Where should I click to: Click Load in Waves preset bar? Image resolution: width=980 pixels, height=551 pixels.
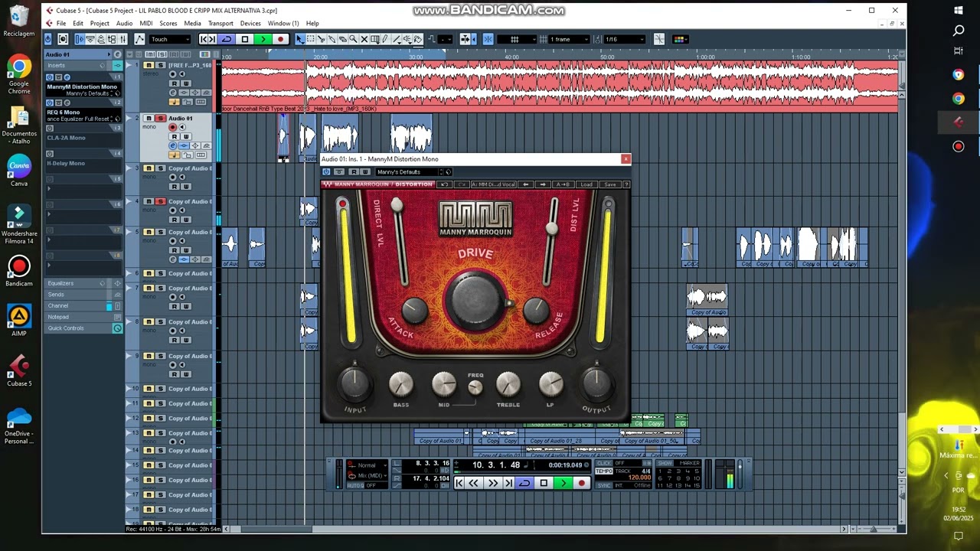[586, 184]
